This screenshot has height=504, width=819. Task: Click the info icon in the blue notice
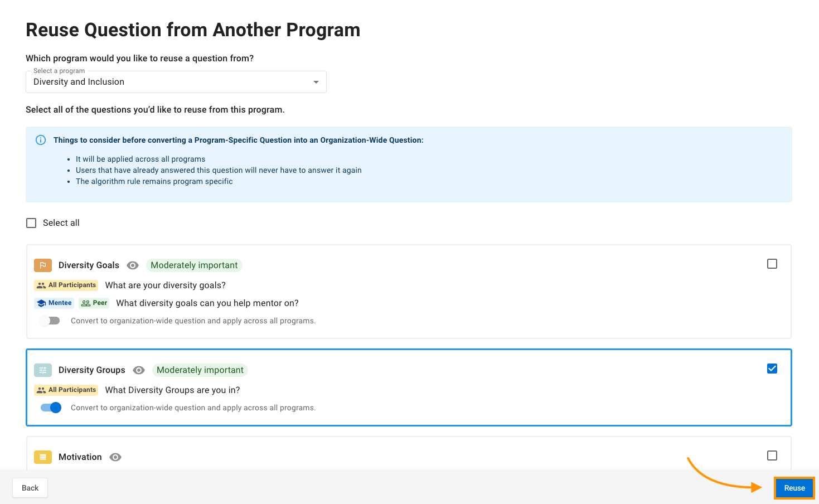coord(41,140)
